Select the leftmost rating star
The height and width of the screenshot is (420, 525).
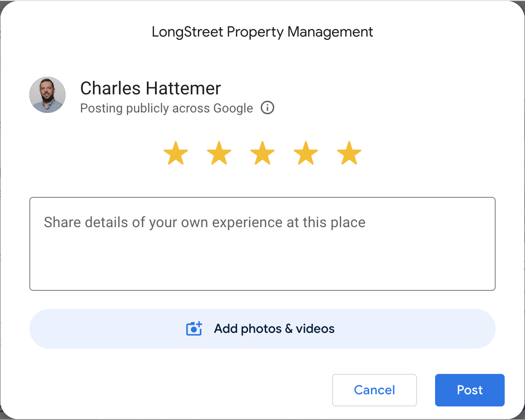tap(176, 153)
